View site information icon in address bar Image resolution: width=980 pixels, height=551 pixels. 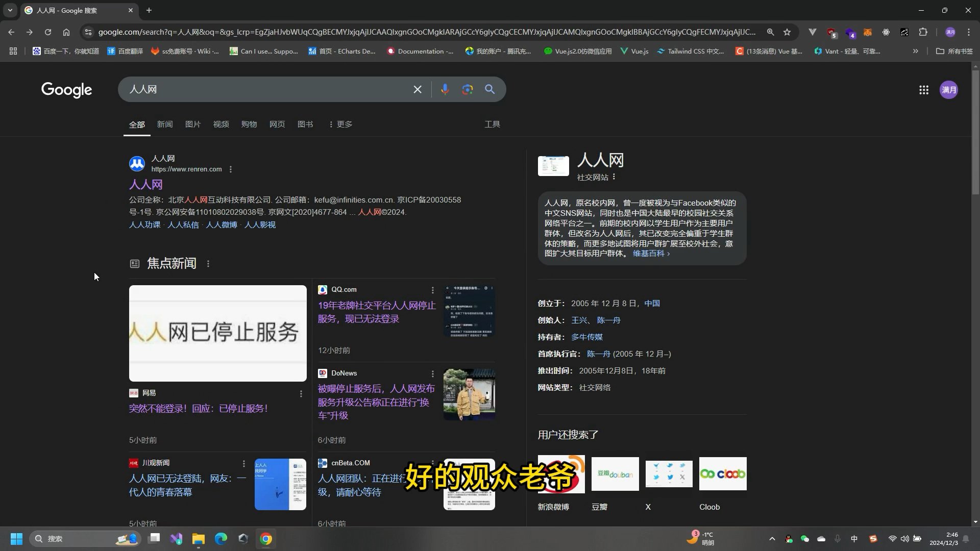pos(88,32)
